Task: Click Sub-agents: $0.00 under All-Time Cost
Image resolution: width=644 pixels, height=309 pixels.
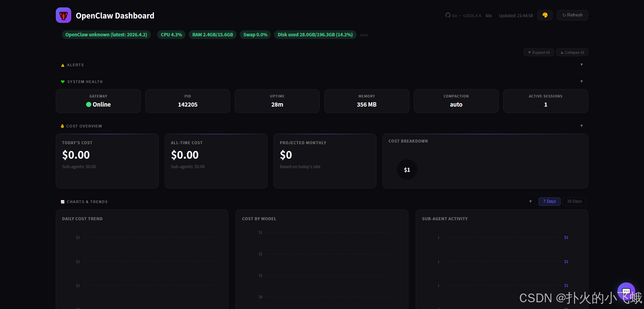Action: point(188,167)
